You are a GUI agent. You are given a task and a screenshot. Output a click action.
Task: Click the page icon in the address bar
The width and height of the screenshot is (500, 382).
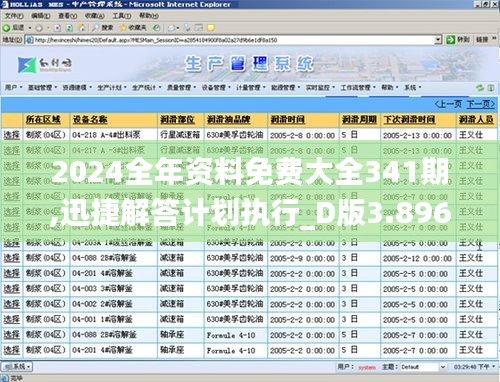(30, 40)
